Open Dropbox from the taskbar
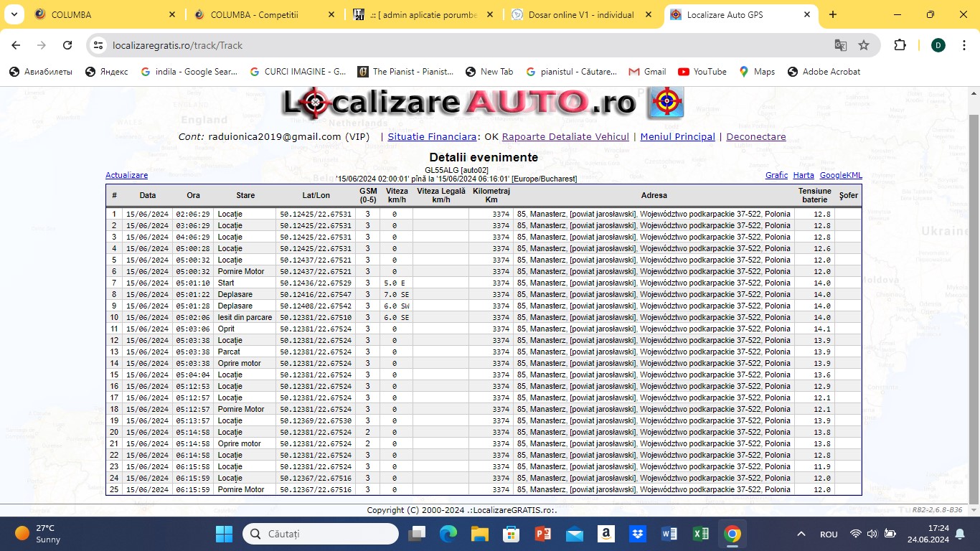Screen dimensions: 980x551 click(637, 534)
